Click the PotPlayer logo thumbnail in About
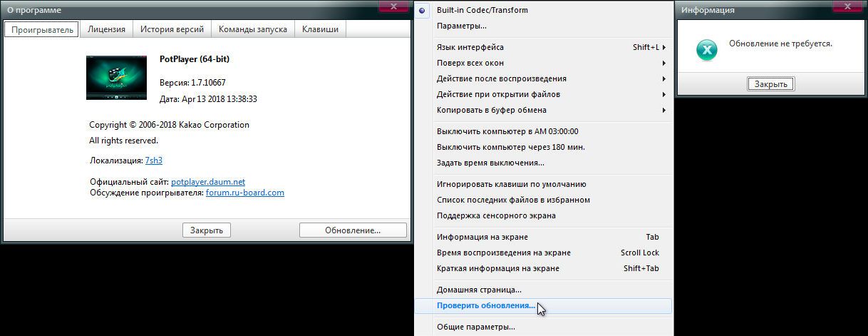Image resolution: width=868 pixels, height=336 pixels. tap(117, 77)
